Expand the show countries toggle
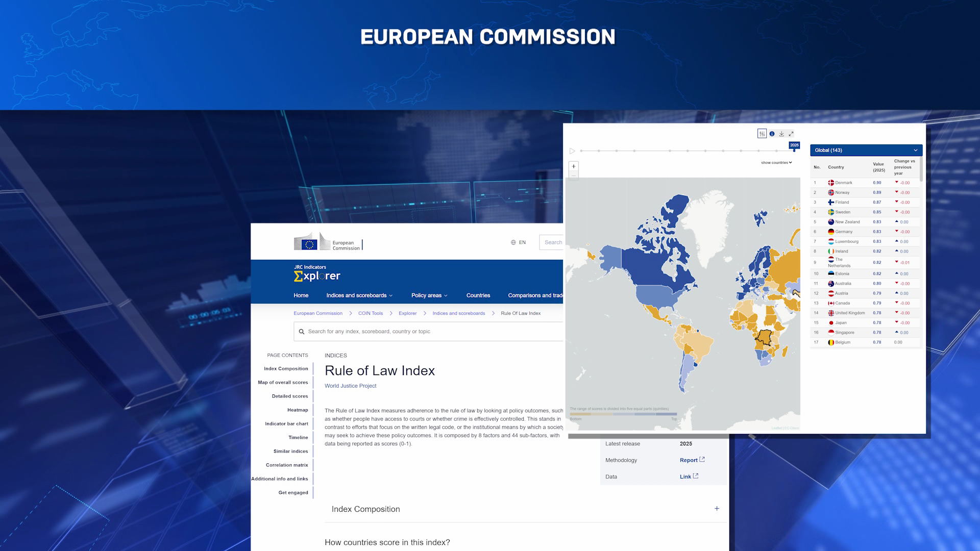The width and height of the screenshot is (980, 551). (776, 163)
